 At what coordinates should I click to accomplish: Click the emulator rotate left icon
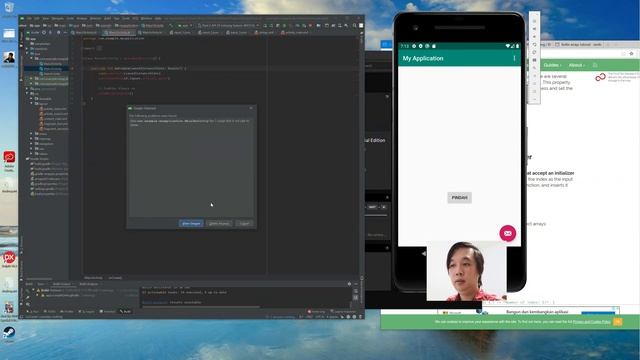534,44
